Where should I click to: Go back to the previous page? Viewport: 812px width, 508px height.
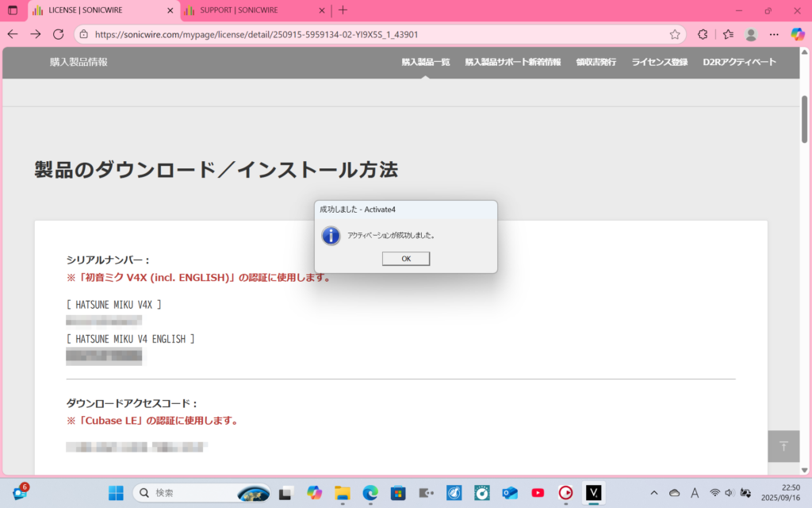[13, 35]
